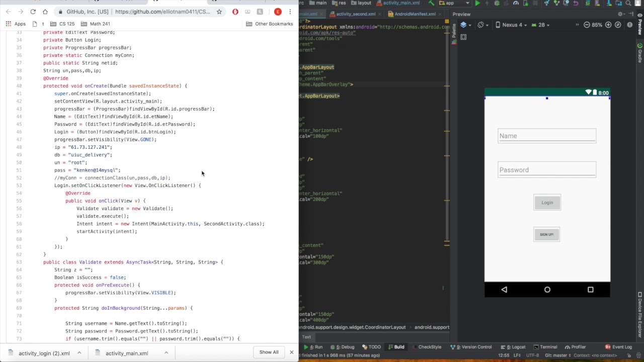Search everywhere with the magnifier icon
The image size is (644, 362).
628,3
